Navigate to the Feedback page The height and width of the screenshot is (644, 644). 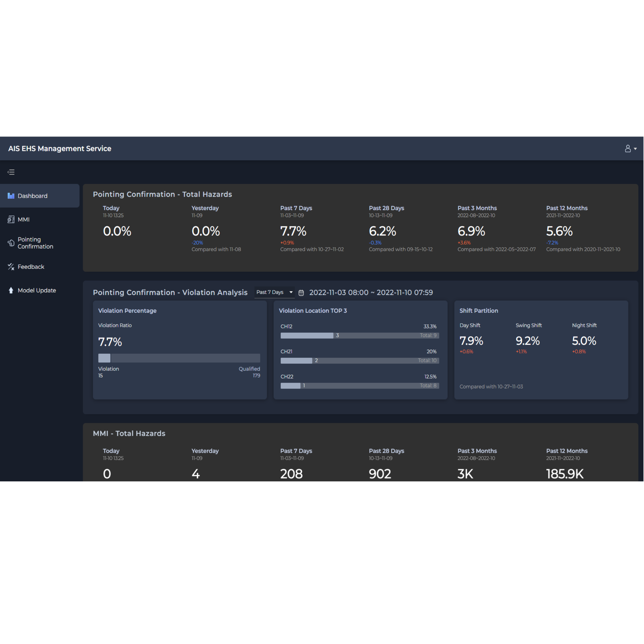tap(40, 267)
